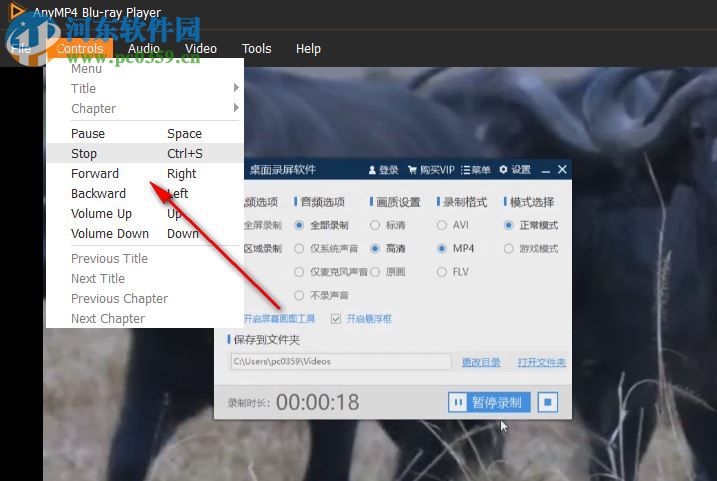Select the 全屏录制 option
Viewport: 717px width, 481px height.
262,225
